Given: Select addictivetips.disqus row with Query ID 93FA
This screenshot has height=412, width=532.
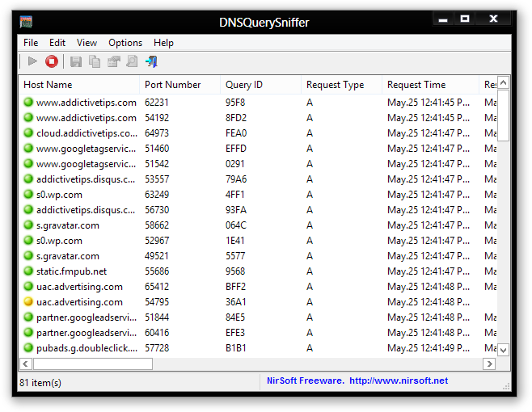Looking at the screenshot, I should (x=258, y=210).
